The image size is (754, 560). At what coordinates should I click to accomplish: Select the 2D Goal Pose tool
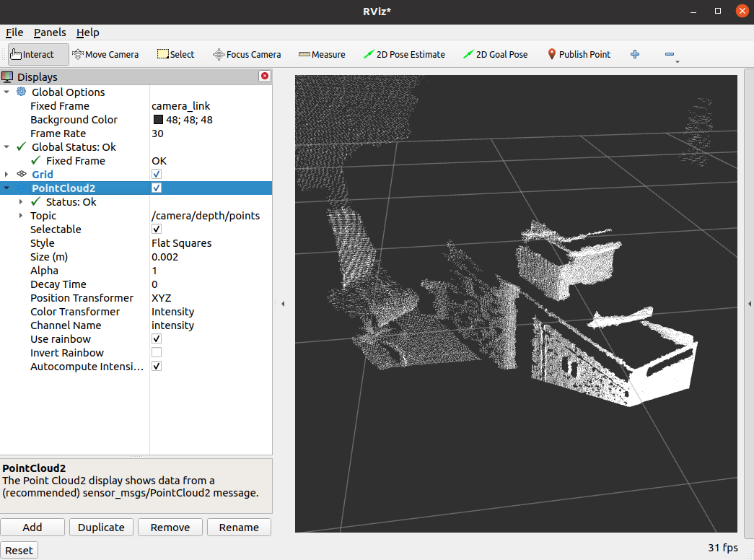click(x=495, y=54)
